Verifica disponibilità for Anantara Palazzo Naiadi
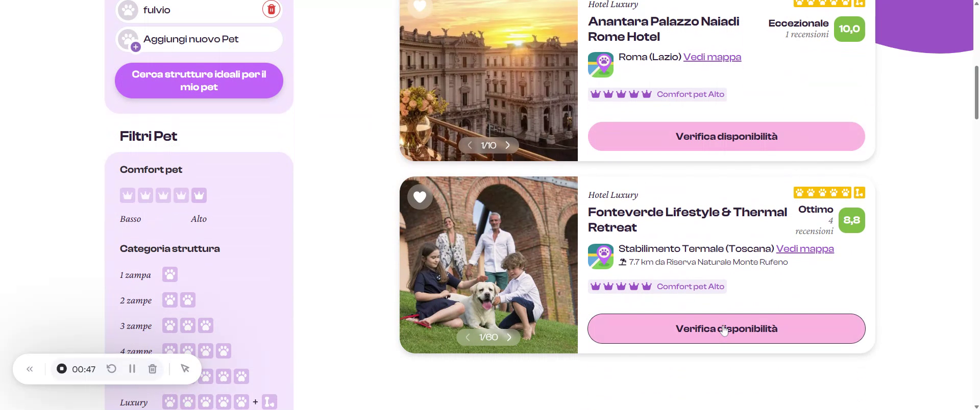Viewport: 980px width, 410px height. coord(726,136)
